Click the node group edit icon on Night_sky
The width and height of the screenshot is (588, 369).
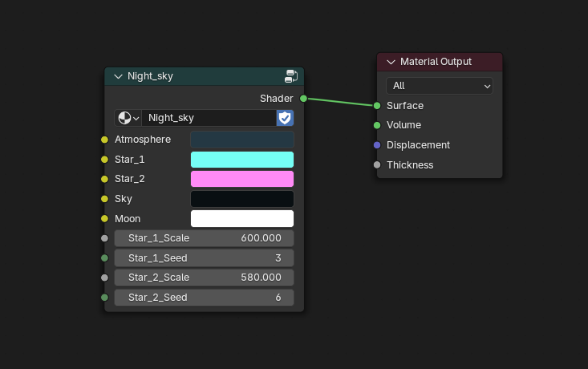tap(291, 76)
